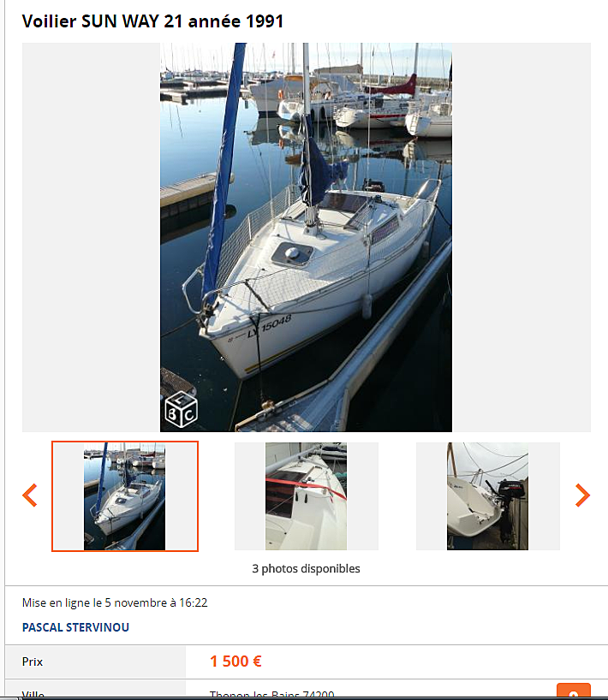Click the Thonon-les-Bains 74200 city text

click(x=271, y=694)
